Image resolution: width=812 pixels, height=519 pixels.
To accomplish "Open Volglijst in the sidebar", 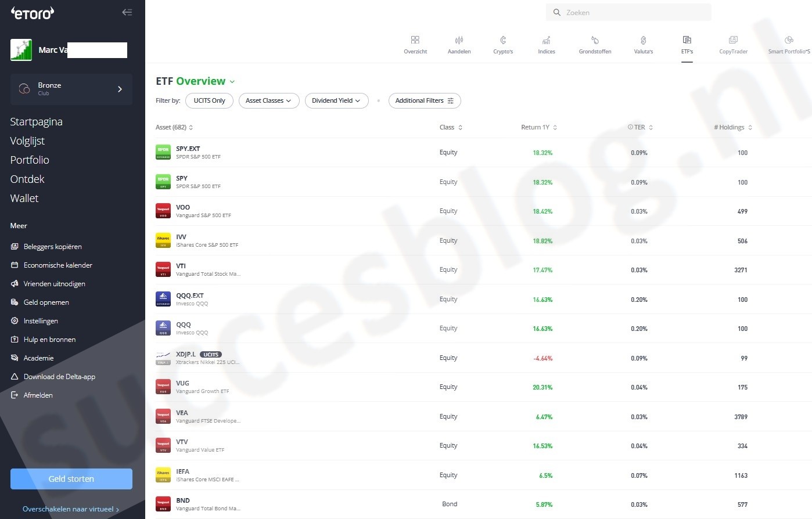I will tap(27, 140).
